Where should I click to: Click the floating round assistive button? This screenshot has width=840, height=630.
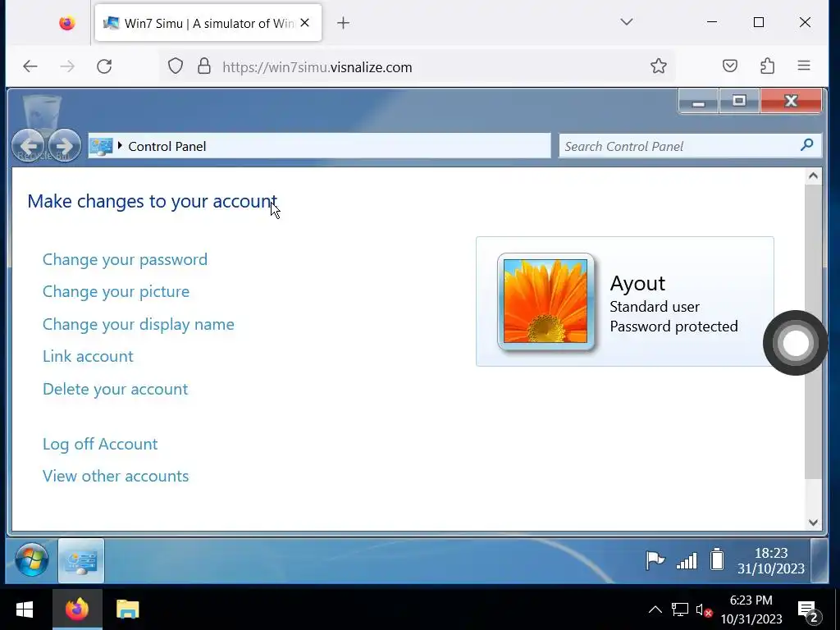pyautogui.click(x=796, y=343)
